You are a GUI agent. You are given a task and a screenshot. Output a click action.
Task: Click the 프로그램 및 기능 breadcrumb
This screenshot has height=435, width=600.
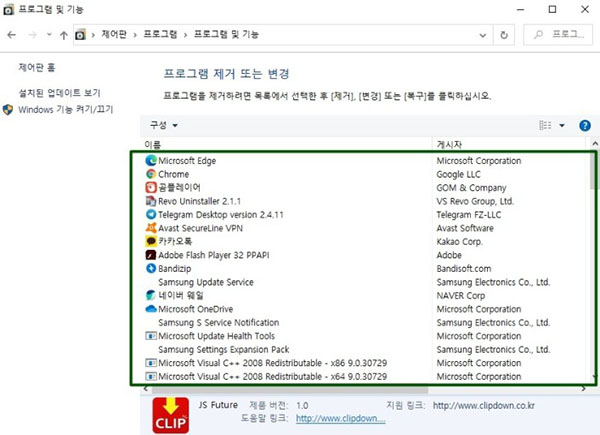coord(226,34)
